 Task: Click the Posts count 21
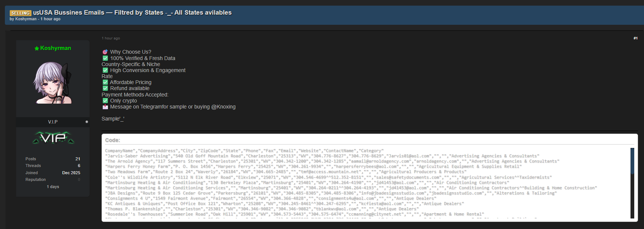78,159
